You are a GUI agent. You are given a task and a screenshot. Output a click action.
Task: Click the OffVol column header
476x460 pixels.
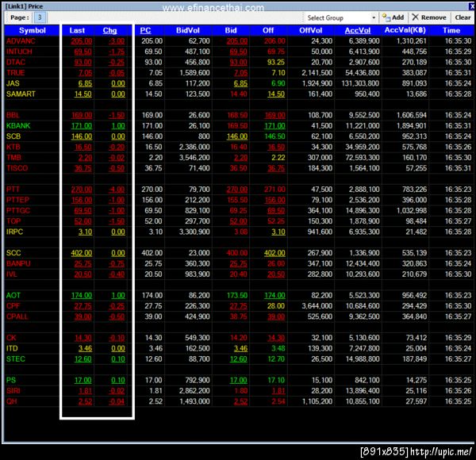coord(310,30)
